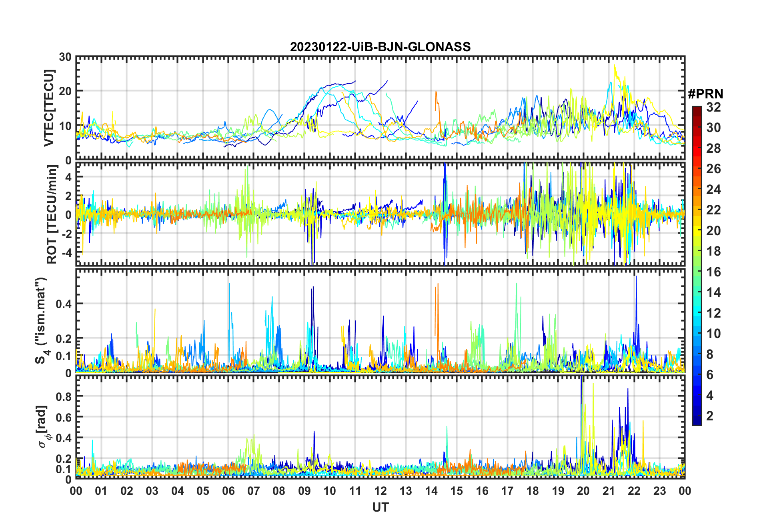Click the PRN colorbar tick label 10
Image resolution: width=761 pixels, height=532 pixels.
click(714, 334)
